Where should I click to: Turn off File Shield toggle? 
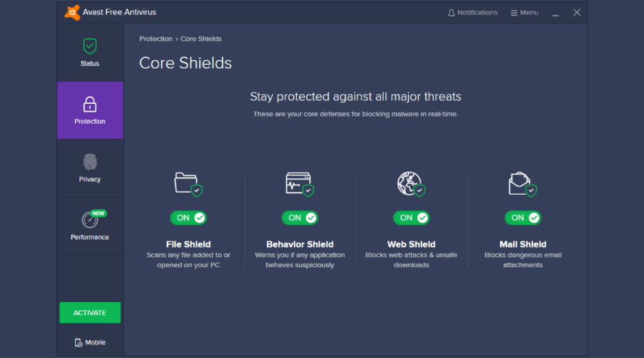pos(188,218)
